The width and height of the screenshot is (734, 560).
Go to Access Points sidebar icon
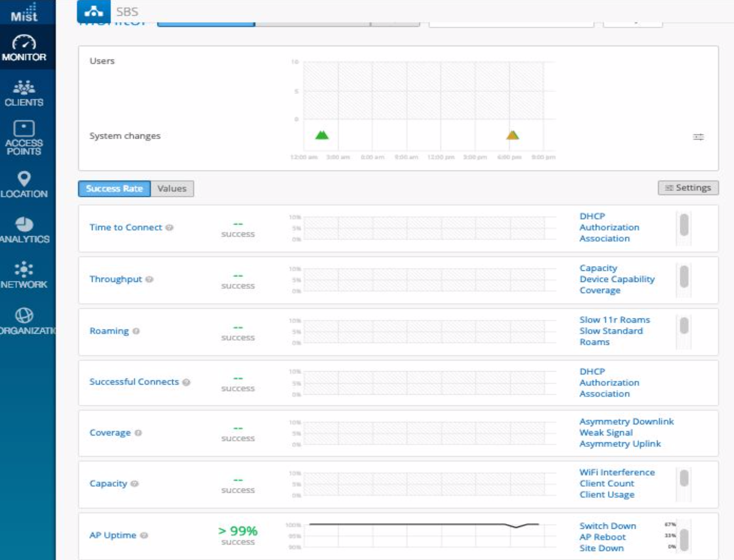coord(24,129)
